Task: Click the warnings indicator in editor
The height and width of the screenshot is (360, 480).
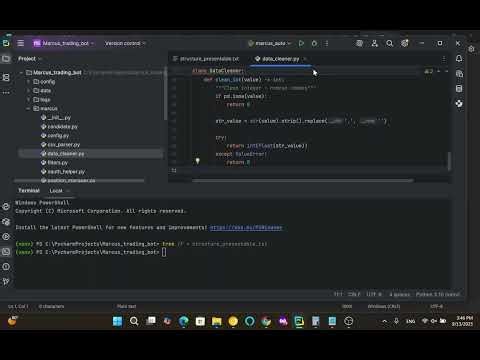Action: (429, 71)
